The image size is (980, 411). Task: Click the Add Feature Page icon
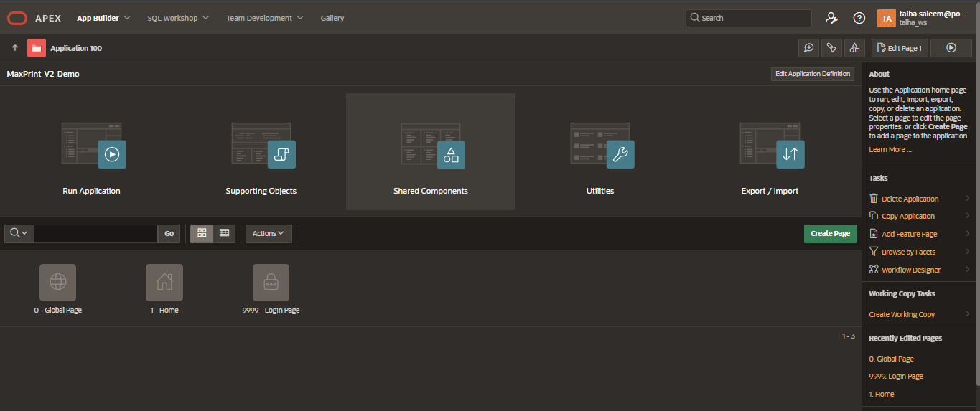873,234
